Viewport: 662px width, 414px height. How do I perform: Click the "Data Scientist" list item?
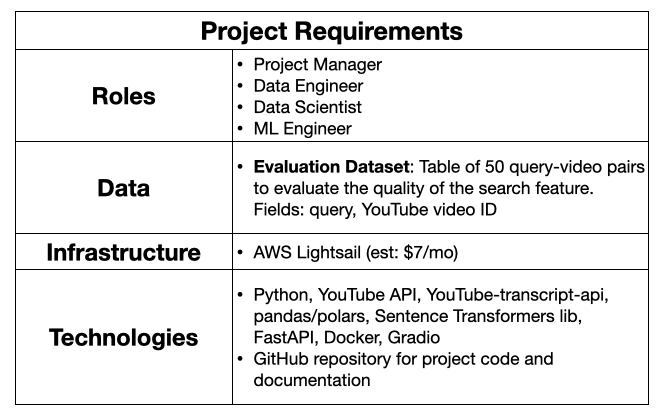tap(307, 107)
